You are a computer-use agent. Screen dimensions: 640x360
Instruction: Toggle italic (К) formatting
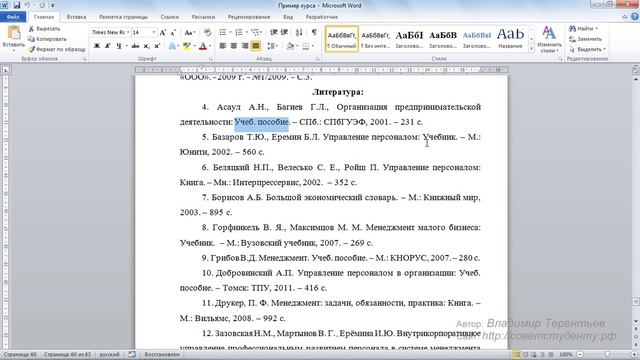[x=107, y=46]
